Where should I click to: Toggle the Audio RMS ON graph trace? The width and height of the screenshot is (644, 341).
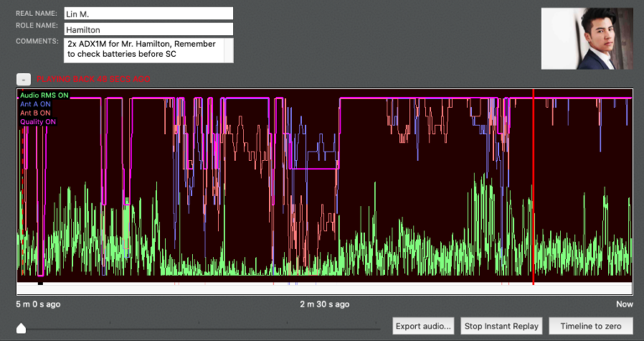click(x=44, y=96)
